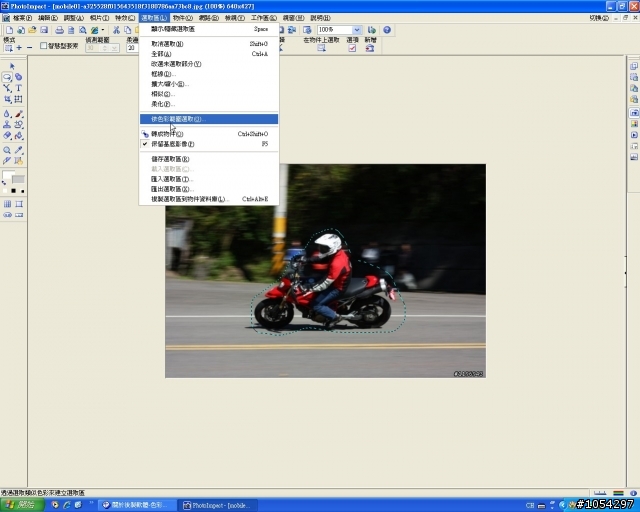Open the 特效(C) menu

[x=125, y=18]
